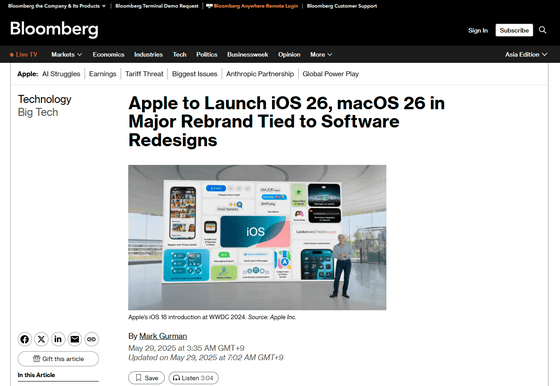
Task: Open Bloomberg Customer Support
Action: click(342, 6)
